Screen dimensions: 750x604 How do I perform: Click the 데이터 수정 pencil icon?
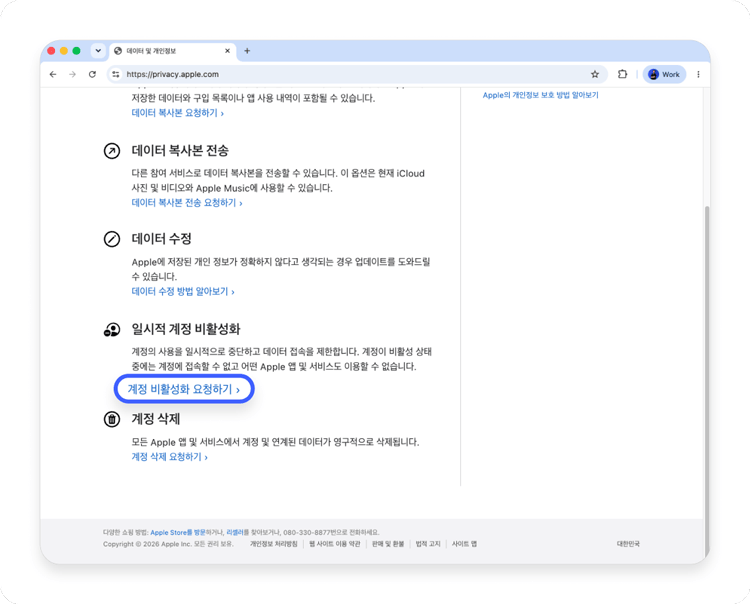(112, 239)
